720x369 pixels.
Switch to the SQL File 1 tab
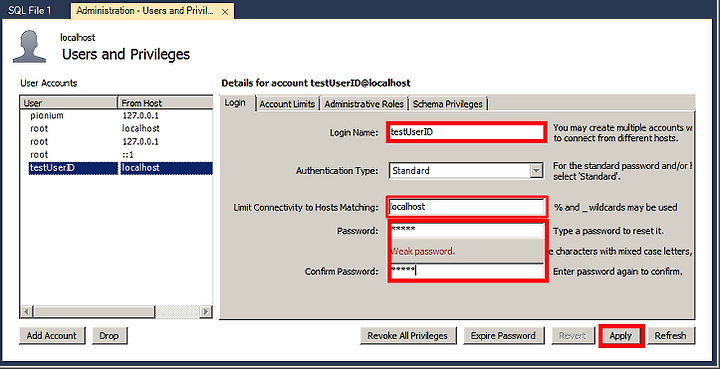click(x=29, y=11)
